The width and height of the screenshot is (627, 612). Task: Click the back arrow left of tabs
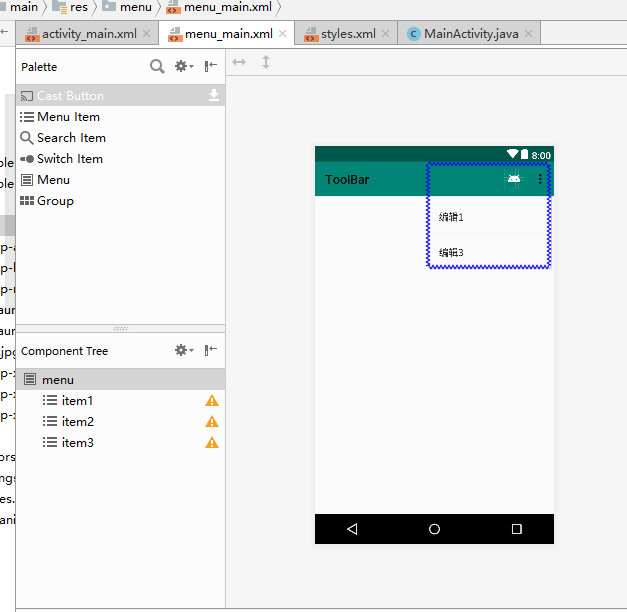4,32
